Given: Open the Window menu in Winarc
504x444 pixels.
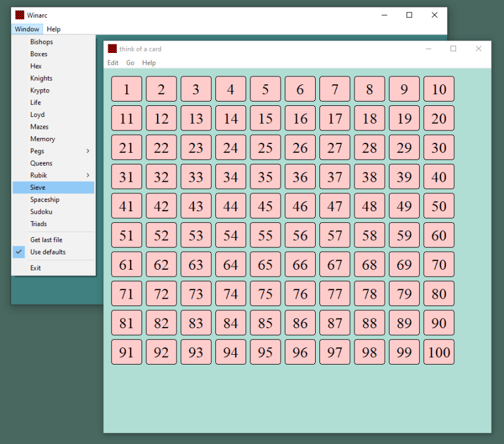Looking at the screenshot, I should [27, 29].
